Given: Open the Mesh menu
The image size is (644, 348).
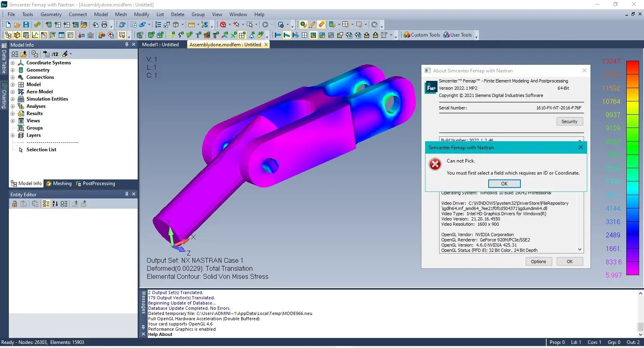Looking at the screenshot, I should coord(121,14).
